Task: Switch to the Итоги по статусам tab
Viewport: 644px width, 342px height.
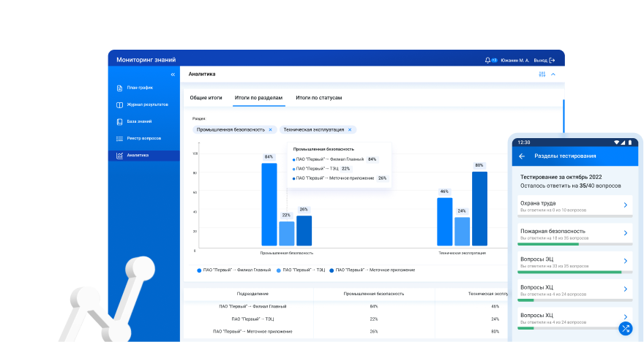Action: [x=319, y=98]
